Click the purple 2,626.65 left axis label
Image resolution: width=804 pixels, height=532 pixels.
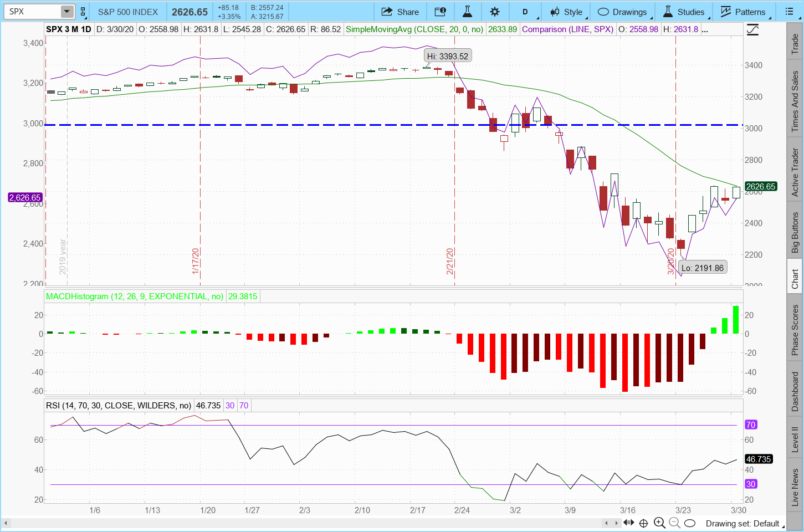[x=25, y=197]
